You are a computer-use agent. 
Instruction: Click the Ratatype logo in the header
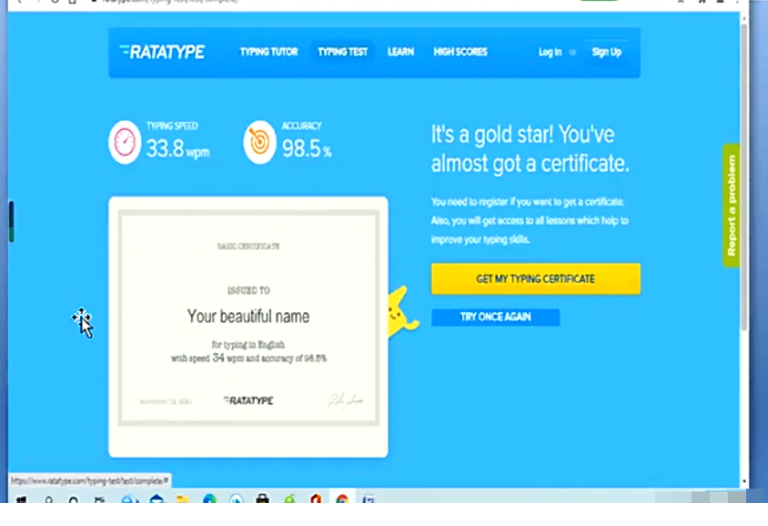point(162,51)
